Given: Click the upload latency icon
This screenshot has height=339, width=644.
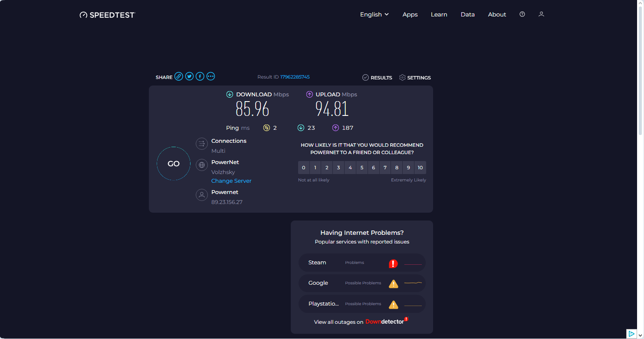Looking at the screenshot, I should point(335,128).
